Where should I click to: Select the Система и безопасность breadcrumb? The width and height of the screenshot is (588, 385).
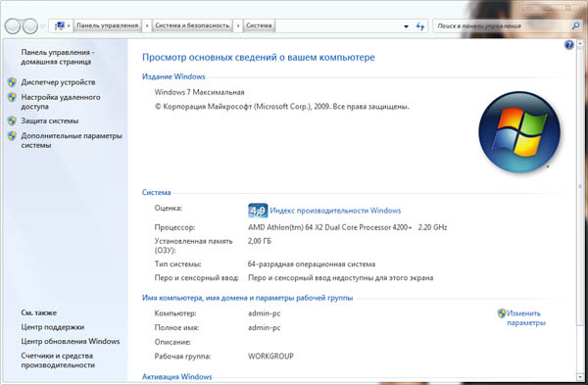[x=192, y=25]
